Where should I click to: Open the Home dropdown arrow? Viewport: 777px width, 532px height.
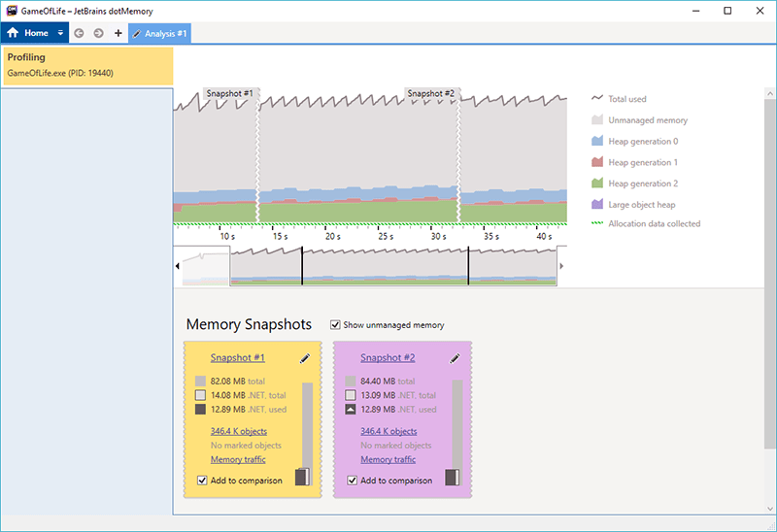click(60, 33)
